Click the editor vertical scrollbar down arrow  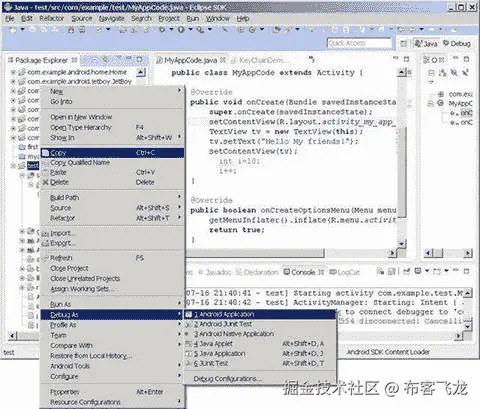pyautogui.click(x=402, y=244)
